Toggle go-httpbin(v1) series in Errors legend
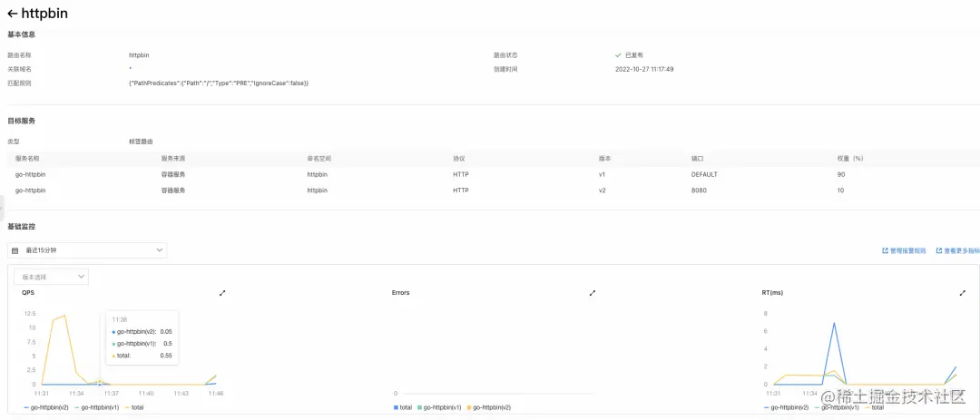 point(439,407)
